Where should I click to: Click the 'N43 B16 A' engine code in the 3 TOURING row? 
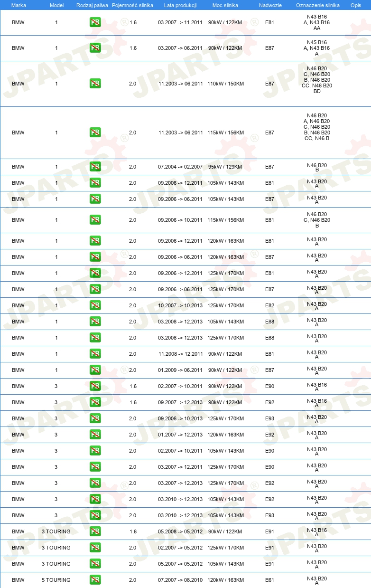click(317, 532)
